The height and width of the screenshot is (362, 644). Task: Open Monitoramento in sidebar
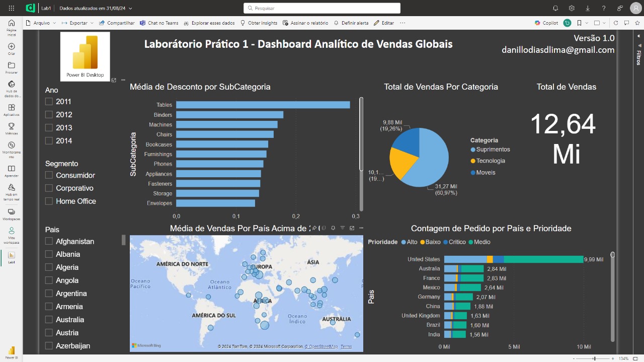tap(12, 150)
